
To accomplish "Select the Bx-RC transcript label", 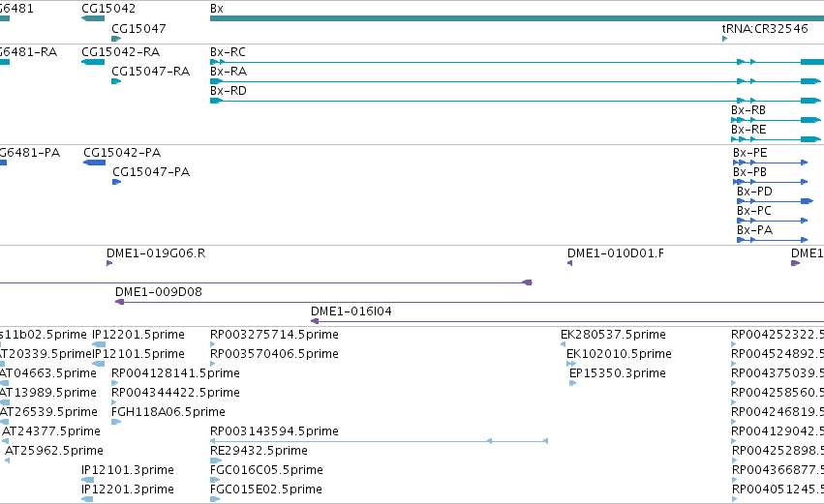I will (228, 52).
